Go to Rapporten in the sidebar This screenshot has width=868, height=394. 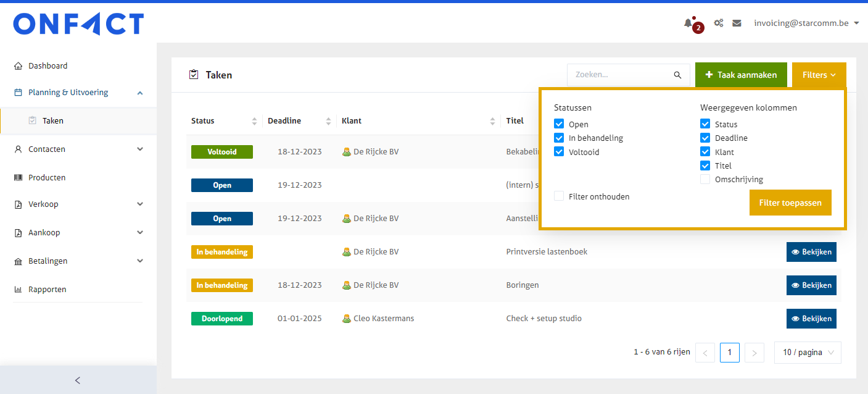pyautogui.click(x=47, y=290)
